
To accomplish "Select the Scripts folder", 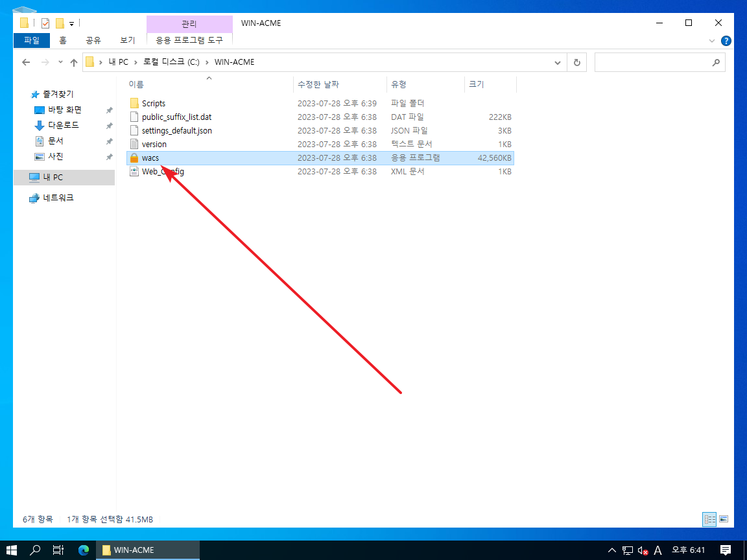I will pos(154,103).
